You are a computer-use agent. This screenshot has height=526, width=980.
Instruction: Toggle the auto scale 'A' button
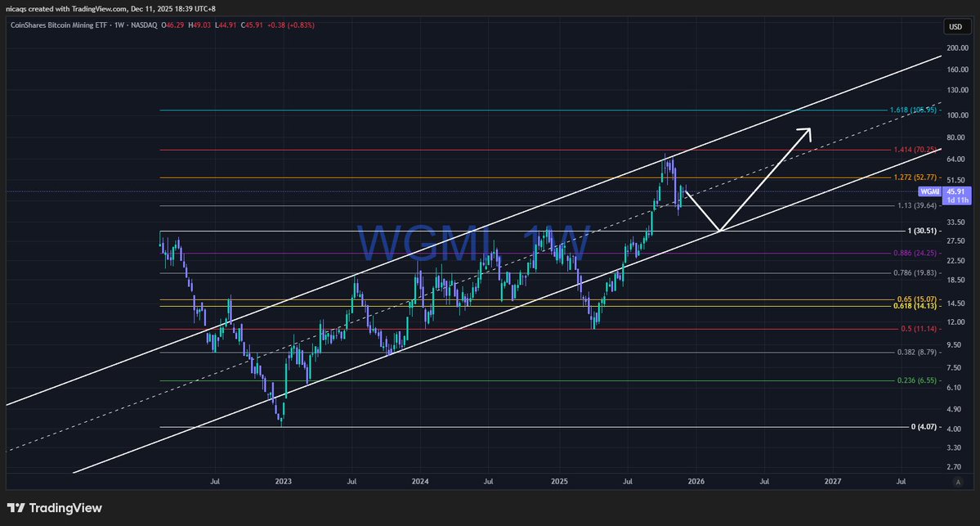pyautogui.click(x=958, y=482)
